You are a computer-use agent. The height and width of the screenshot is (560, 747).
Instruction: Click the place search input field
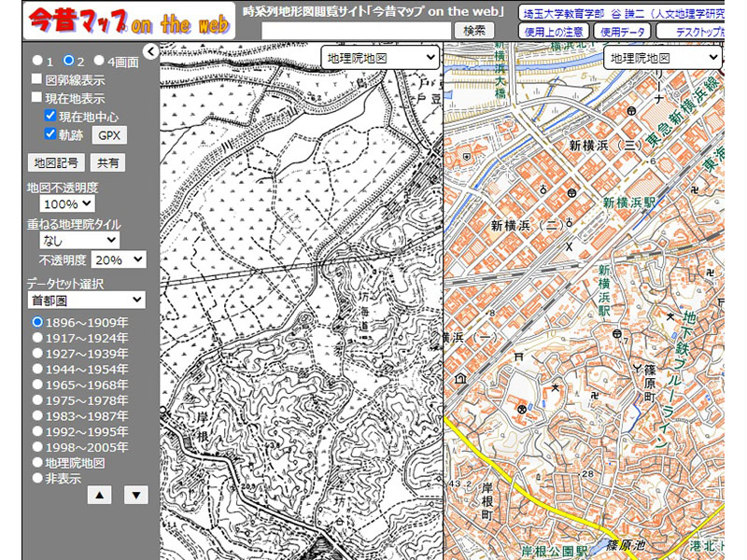(356, 30)
